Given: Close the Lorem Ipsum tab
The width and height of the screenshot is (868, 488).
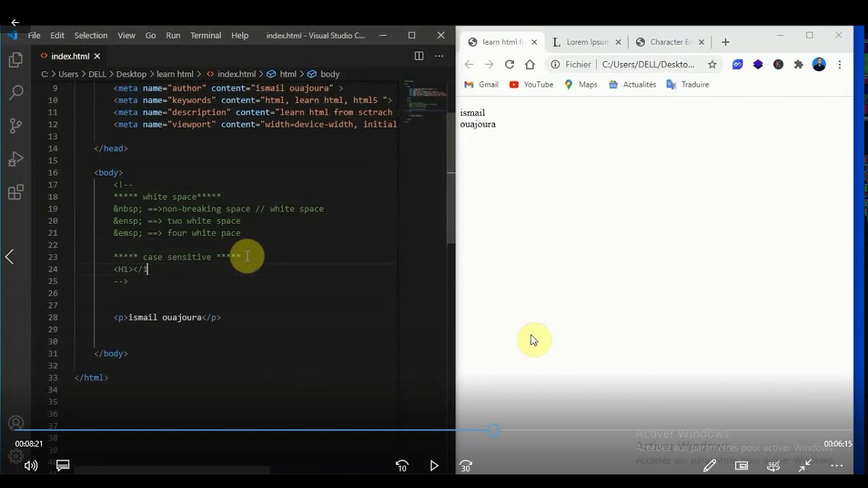Looking at the screenshot, I should [618, 42].
